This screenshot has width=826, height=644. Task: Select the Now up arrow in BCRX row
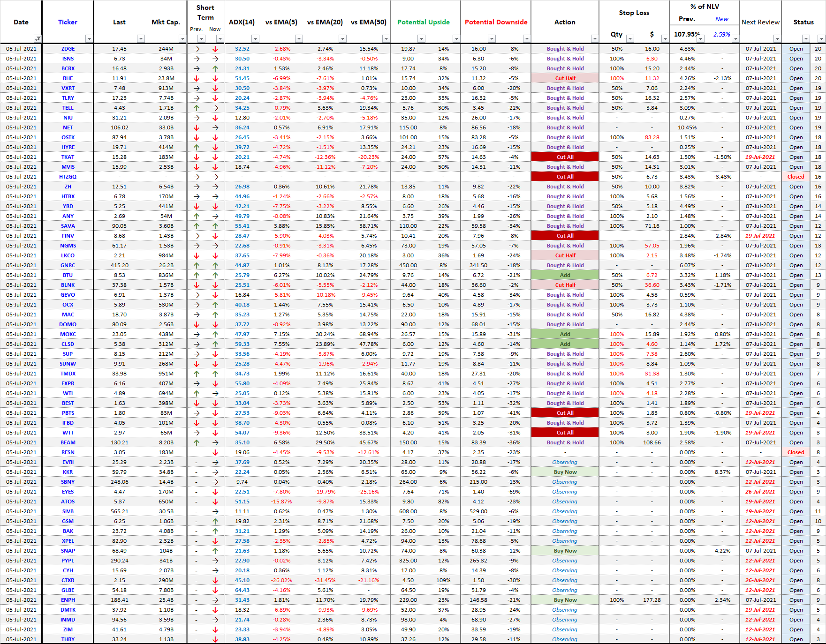click(215, 68)
